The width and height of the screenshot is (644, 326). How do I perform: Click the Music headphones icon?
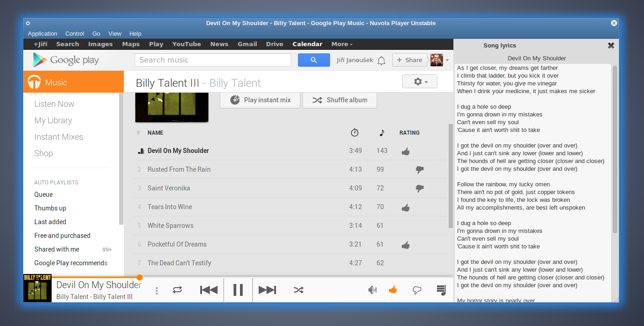tap(34, 82)
